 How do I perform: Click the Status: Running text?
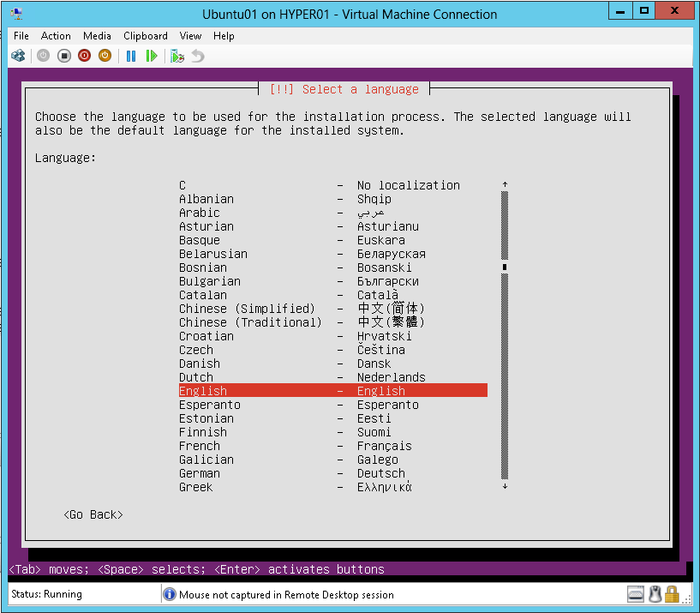(46, 594)
